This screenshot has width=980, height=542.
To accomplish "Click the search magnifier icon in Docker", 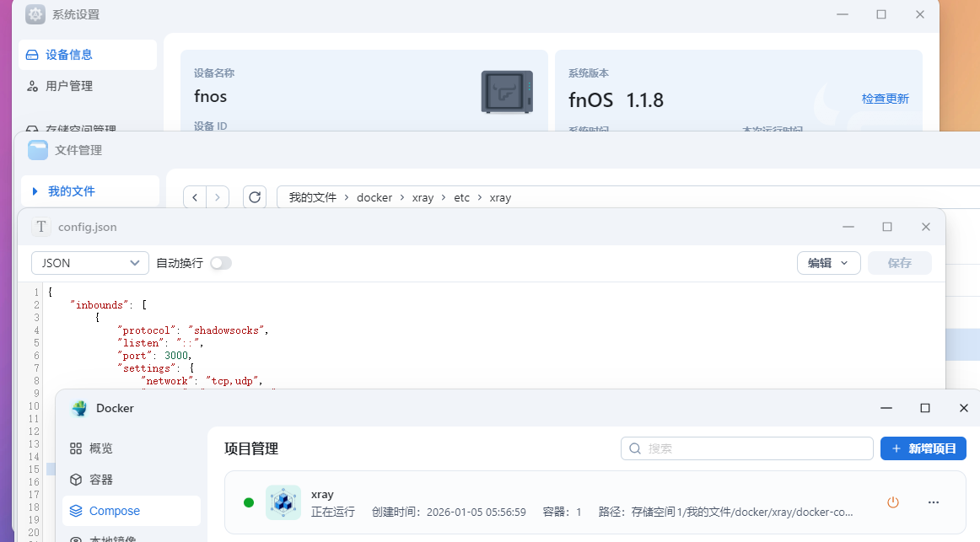I will coord(635,448).
